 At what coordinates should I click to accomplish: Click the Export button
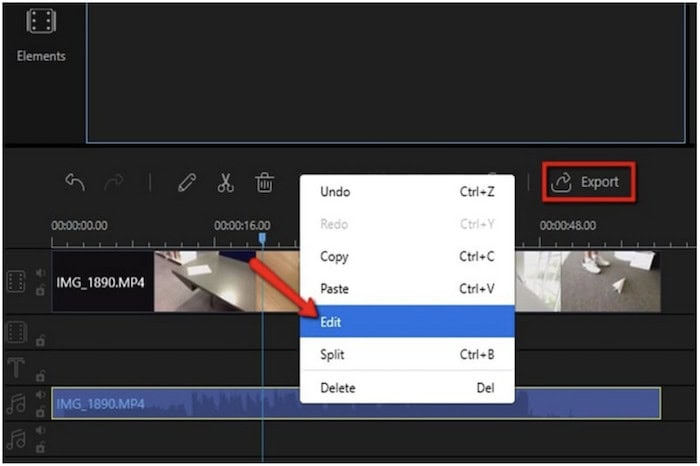point(589,182)
